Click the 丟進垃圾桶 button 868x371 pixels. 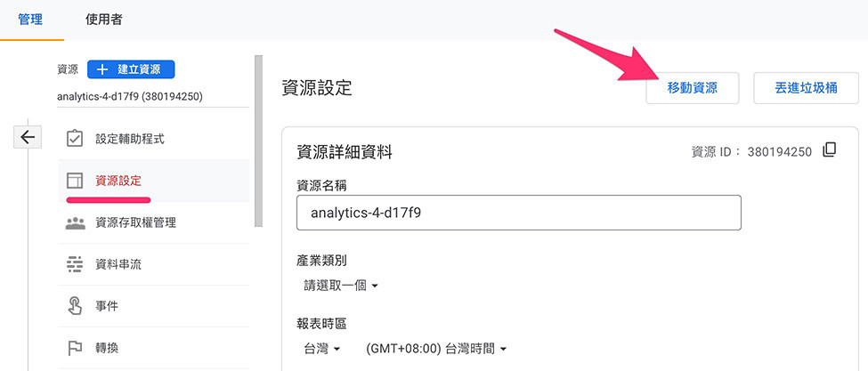tap(806, 88)
